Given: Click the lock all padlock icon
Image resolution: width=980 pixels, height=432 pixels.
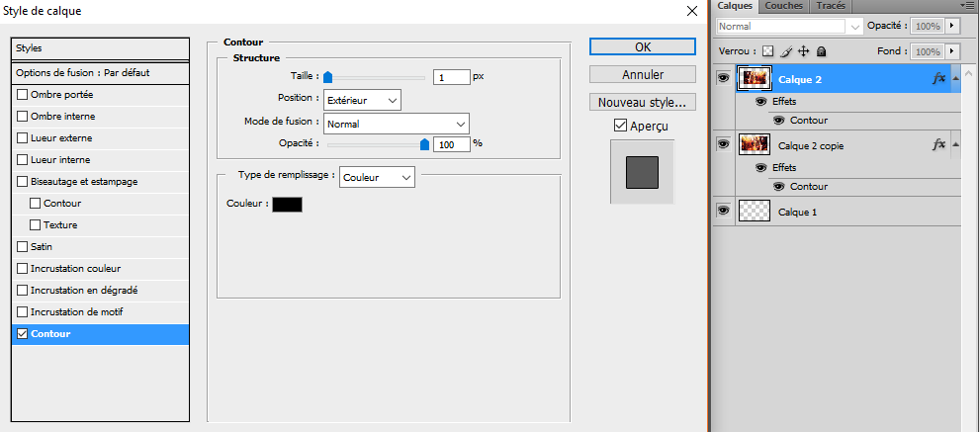Looking at the screenshot, I should [x=821, y=51].
